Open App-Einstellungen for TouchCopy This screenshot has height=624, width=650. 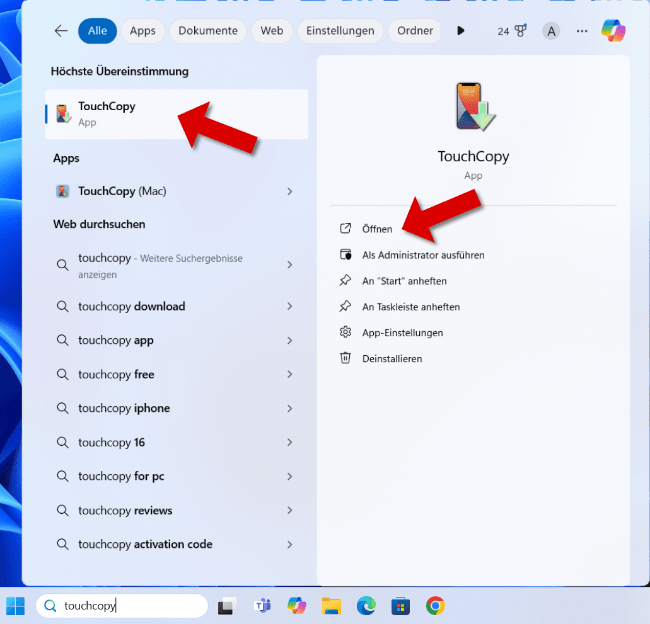click(403, 333)
